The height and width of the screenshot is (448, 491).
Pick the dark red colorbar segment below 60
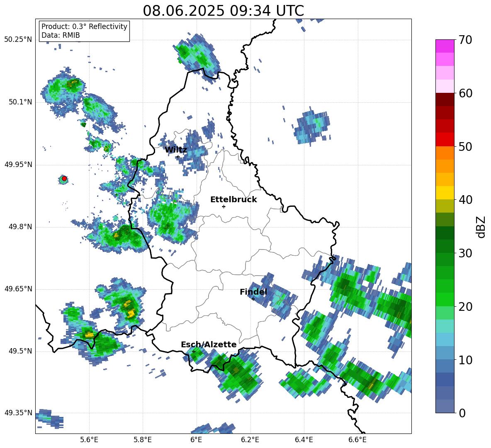click(445, 99)
